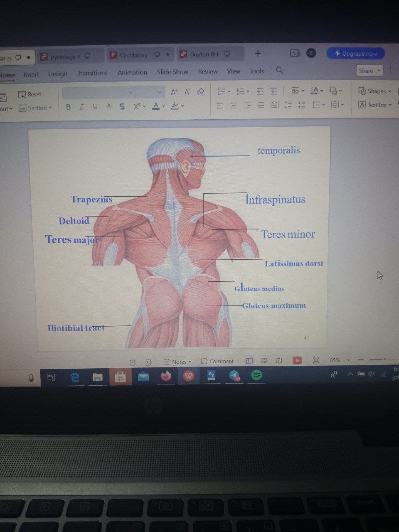The image size is (399, 532).
Task: Switch to slide sorter grid view
Action: 264,361
